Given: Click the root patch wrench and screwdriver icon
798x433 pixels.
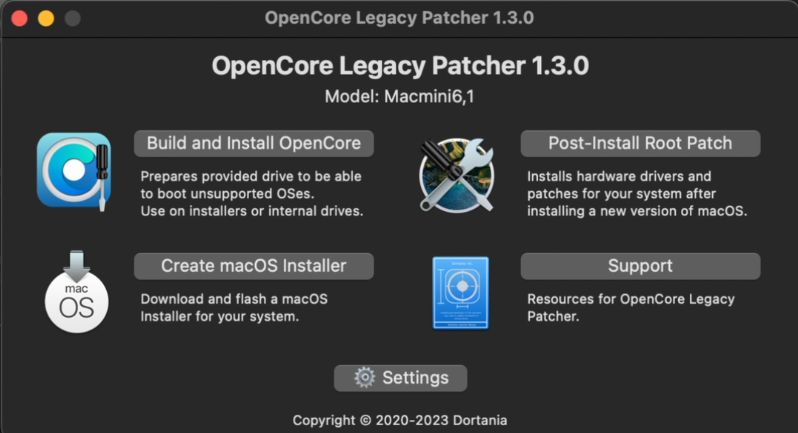Looking at the screenshot, I should click(x=457, y=175).
